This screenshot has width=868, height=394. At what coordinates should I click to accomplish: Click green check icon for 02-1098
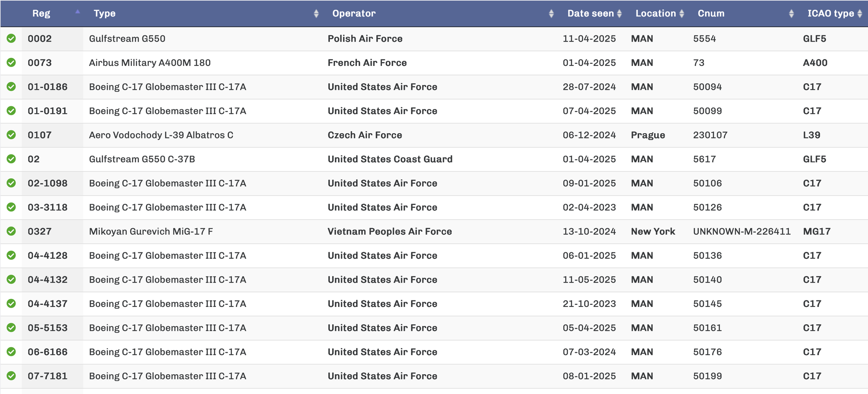pos(11,183)
